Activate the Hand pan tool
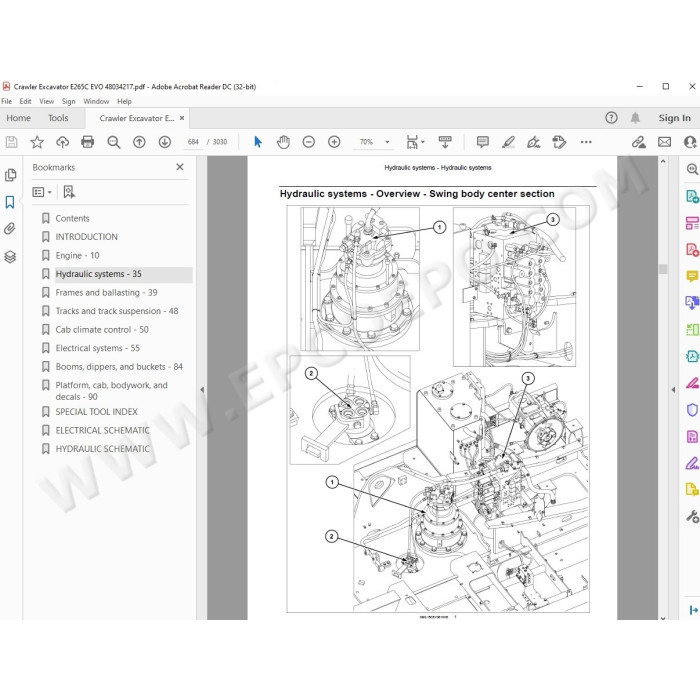Viewport: 700px width, 700px height. 283,142
